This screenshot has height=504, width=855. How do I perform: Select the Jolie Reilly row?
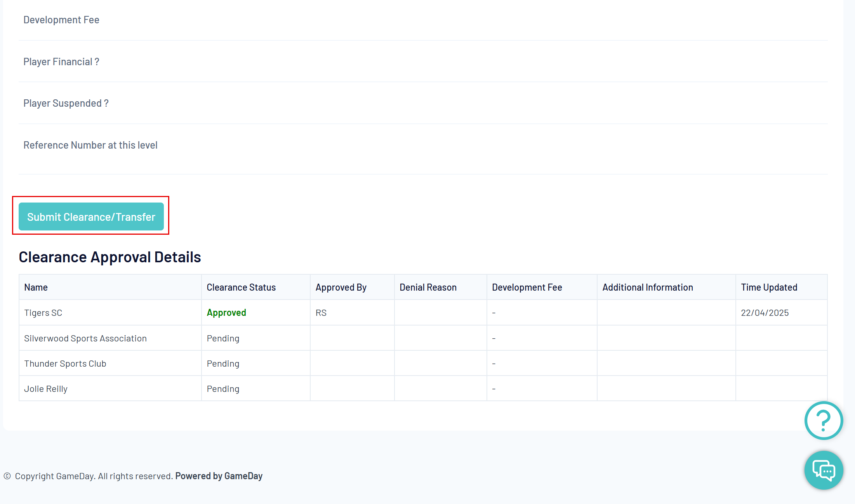pyautogui.click(x=46, y=389)
